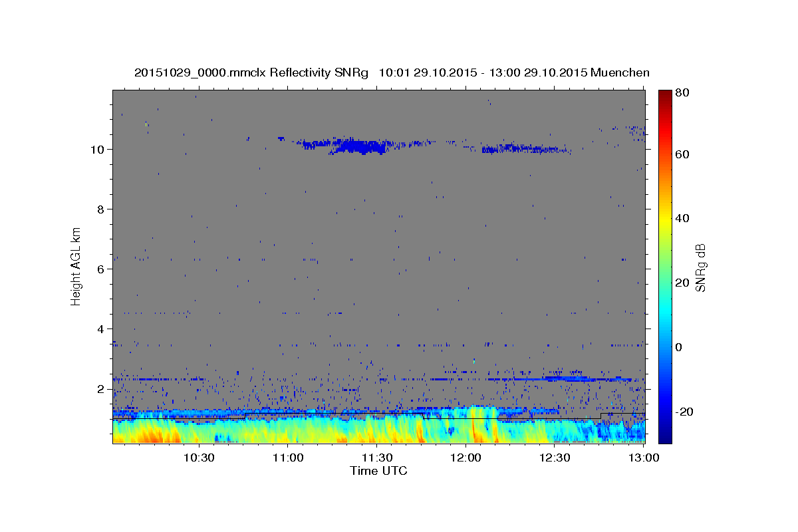Click the plot title starting with 20151029_0000.mmclx
The height and width of the screenshot is (532, 798).
(392, 72)
